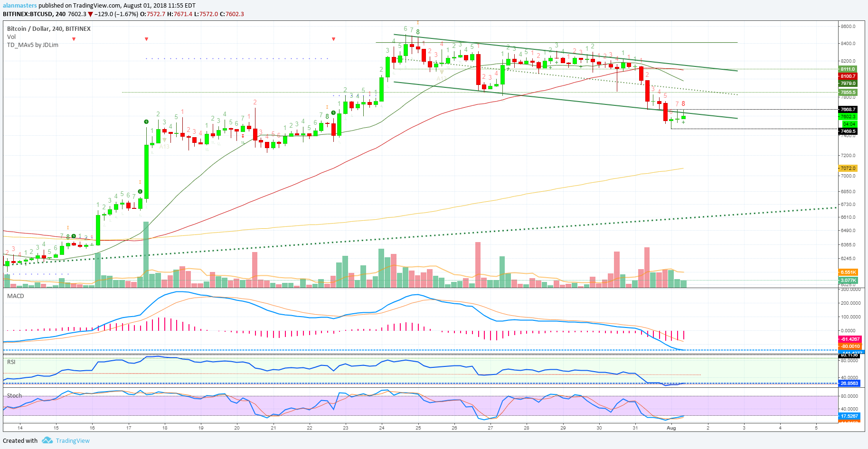Click the red triangle marker just before date 23
The height and width of the screenshot is (449, 868).
(x=334, y=39)
